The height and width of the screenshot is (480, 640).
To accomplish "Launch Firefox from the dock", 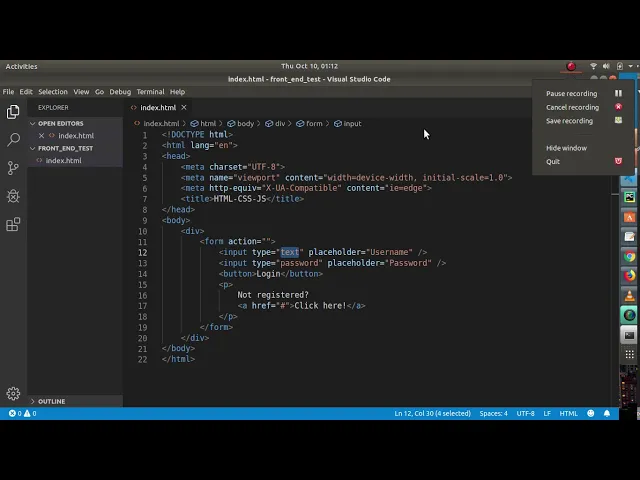I will (629, 276).
